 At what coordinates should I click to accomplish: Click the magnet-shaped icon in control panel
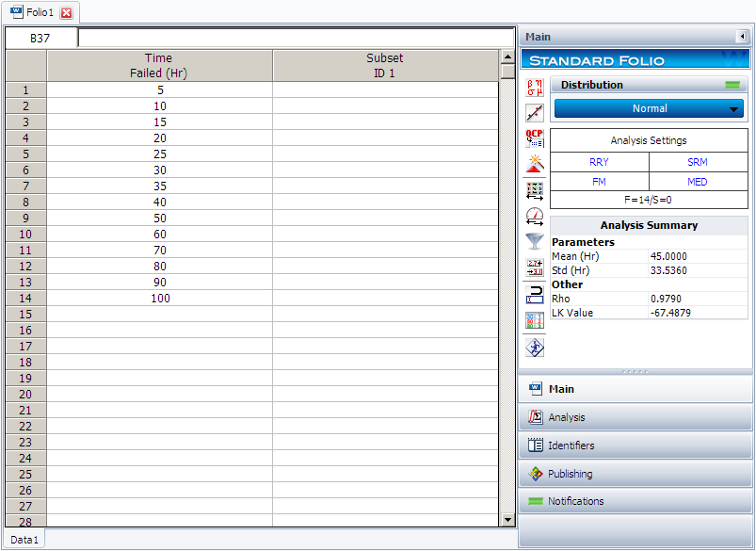535,294
